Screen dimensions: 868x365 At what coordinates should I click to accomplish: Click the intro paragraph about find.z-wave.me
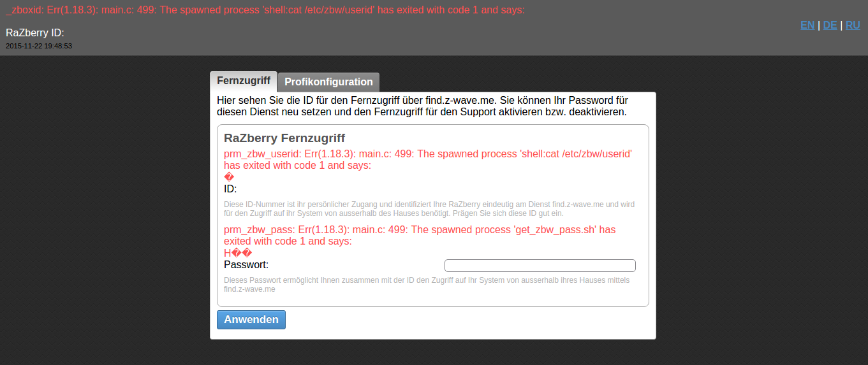click(x=422, y=106)
